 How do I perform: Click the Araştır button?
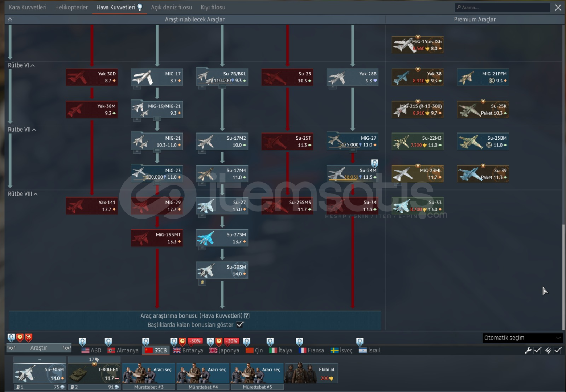pyautogui.click(x=39, y=348)
